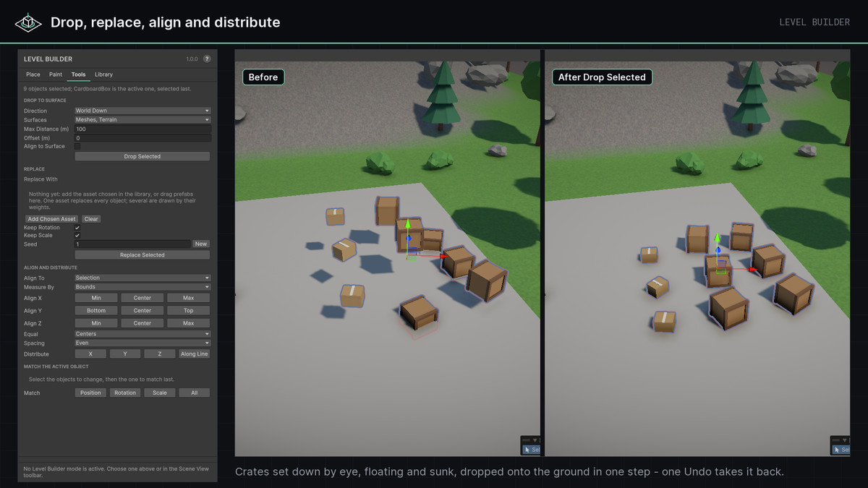
Task: Click the Distribute Y button
Action: click(125, 354)
